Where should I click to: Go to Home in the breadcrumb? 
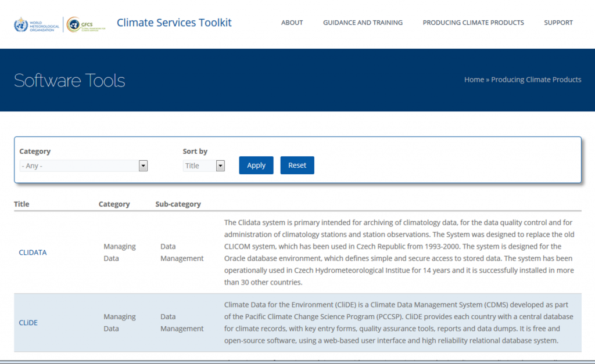(x=474, y=80)
